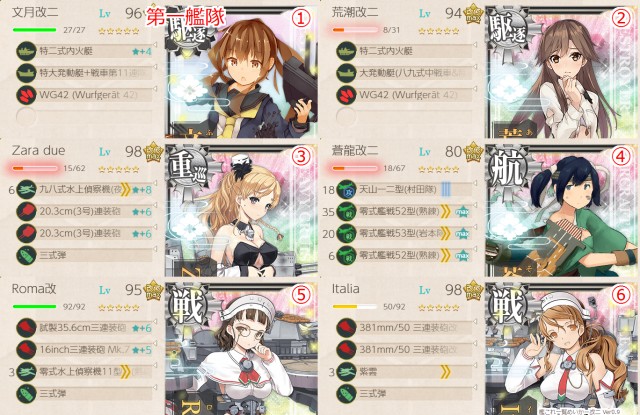Click Roma's Type 3 shell icon
This screenshot has width=640, height=415.
tap(26, 394)
